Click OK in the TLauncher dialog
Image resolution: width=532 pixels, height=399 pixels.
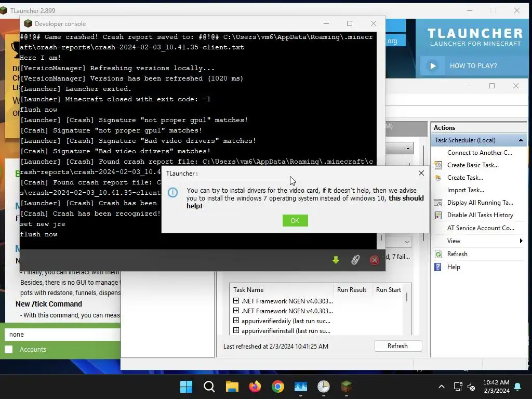click(x=295, y=220)
